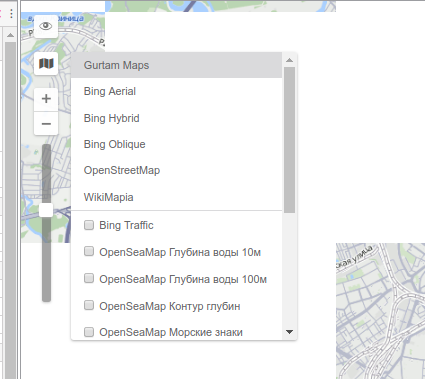
Task: Switch to Bing Hybrid map
Action: coord(177,118)
